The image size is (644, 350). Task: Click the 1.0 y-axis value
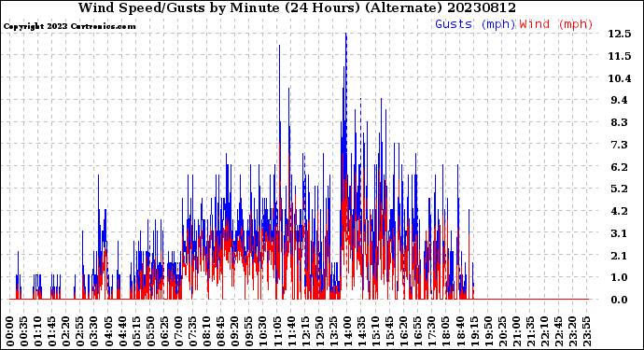pyautogui.click(x=620, y=278)
